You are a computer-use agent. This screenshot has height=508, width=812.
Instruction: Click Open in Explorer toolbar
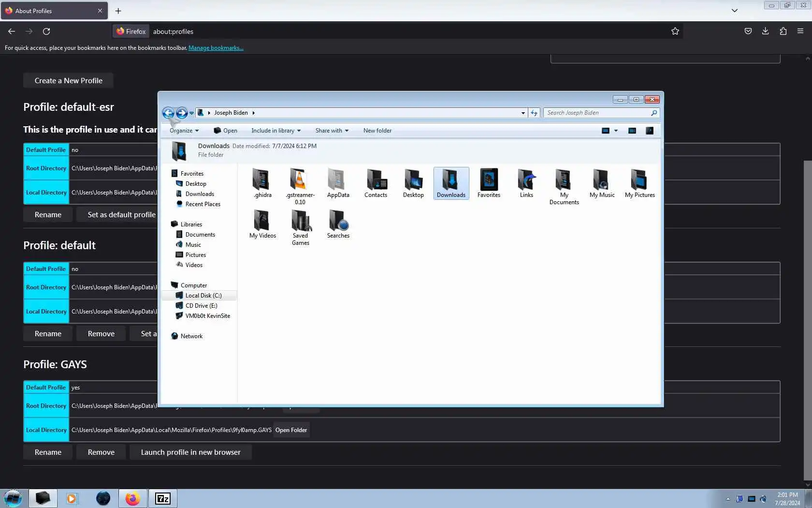point(225,131)
